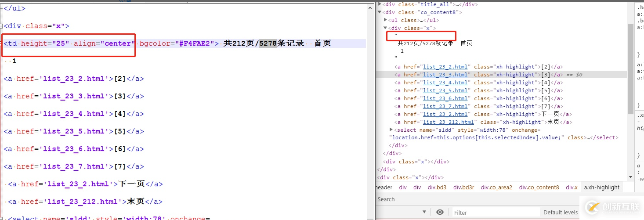The height and width of the screenshot is (220, 644).
Task: Click href 'list_23_5.html' source line
Action: click(74, 131)
